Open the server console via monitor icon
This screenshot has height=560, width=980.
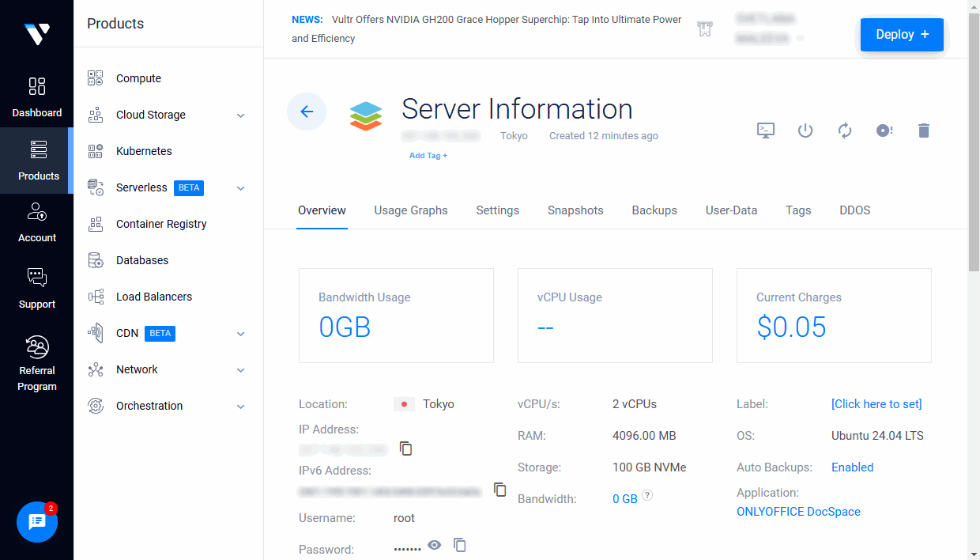(765, 131)
